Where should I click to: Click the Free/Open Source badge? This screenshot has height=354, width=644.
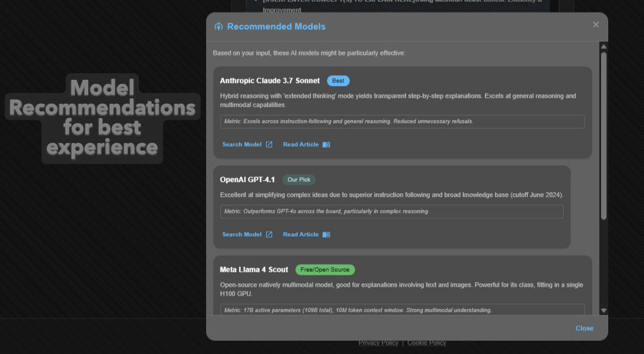(x=325, y=270)
